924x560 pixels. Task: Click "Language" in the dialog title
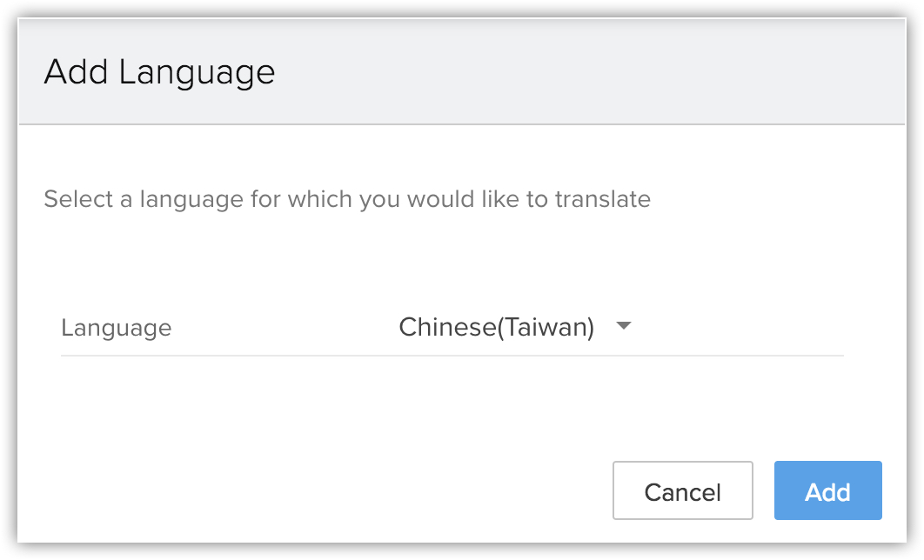pyautogui.click(x=198, y=71)
